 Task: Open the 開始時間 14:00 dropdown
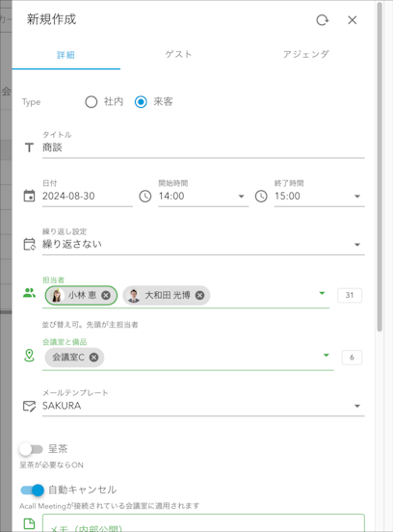click(203, 196)
